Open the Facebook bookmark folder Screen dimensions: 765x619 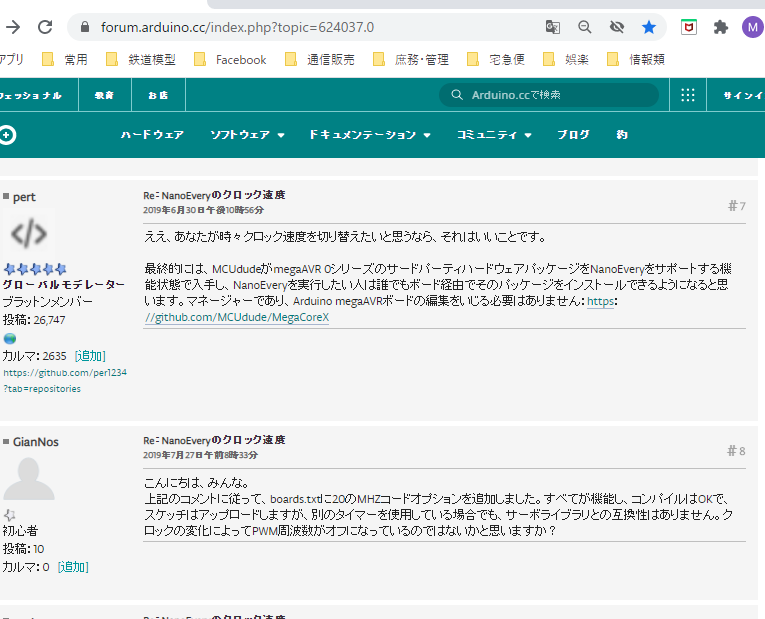(230, 60)
